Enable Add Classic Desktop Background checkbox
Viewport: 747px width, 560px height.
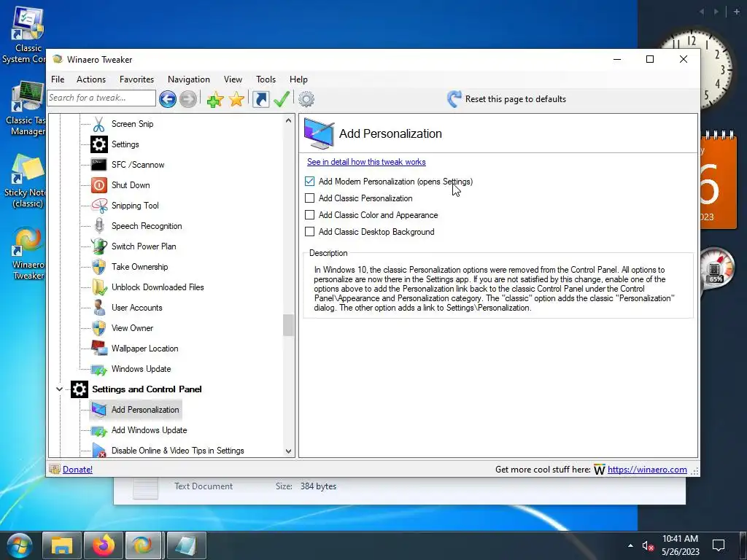[309, 231]
